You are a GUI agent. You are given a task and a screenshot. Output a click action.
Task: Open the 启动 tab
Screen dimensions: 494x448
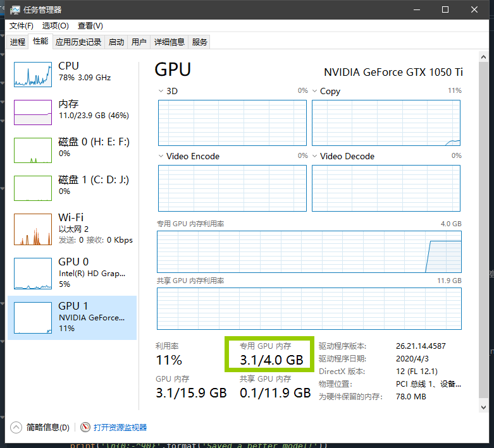pos(116,42)
